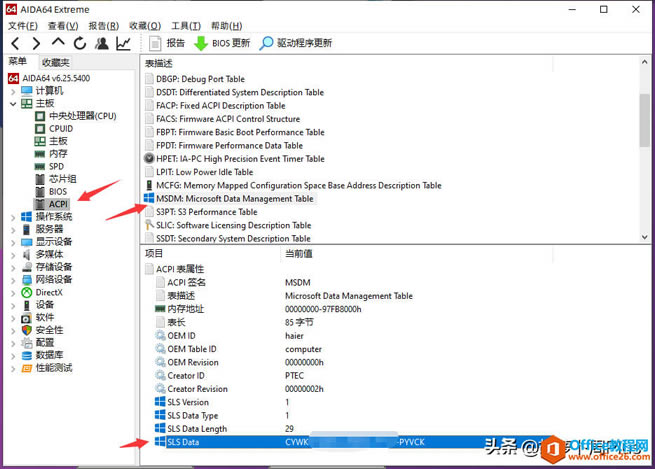Open the graph chart toolbar icon

tap(123, 43)
